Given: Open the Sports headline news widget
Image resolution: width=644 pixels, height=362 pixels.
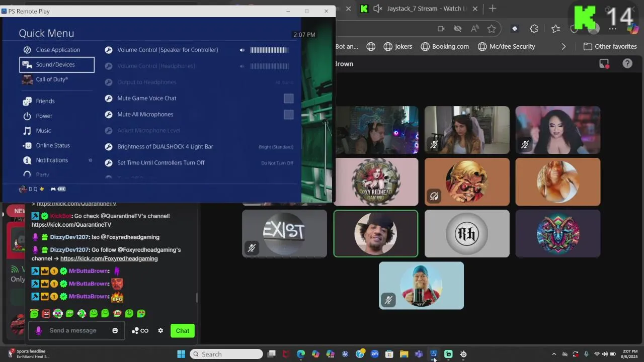Looking at the screenshot, I should pyautogui.click(x=29, y=354).
